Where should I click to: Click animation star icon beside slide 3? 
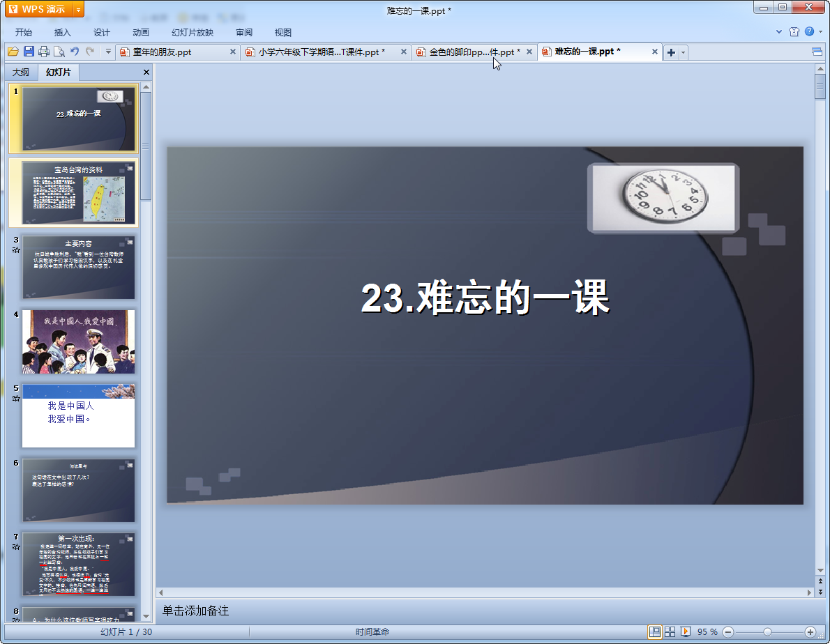[16, 250]
